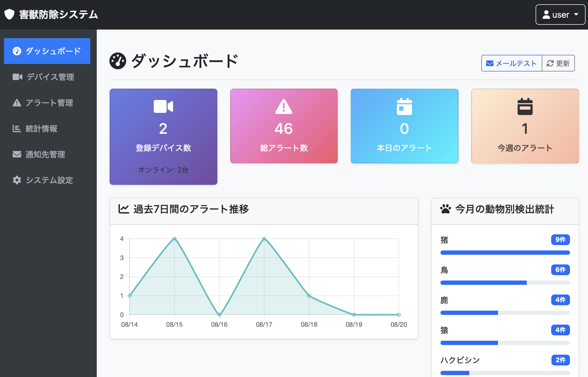Open アラート管理 in the sidebar

[x=47, y=103]
